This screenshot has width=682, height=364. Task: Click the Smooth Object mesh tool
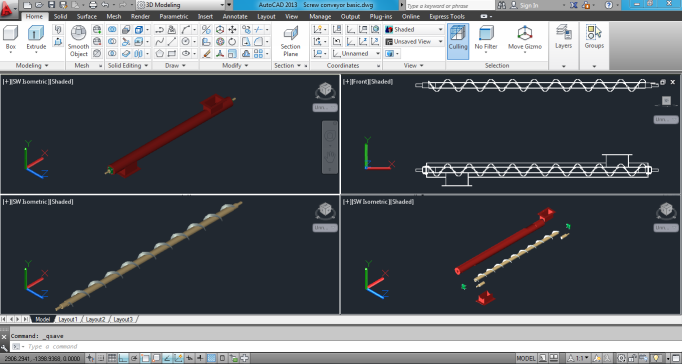(78, 41)
